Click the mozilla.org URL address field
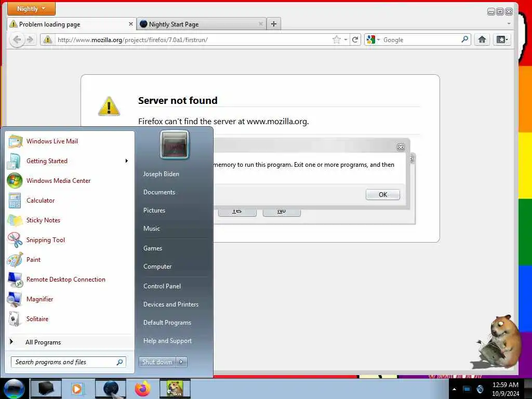This screenshot has width=532, height=399. click(193, 39)
